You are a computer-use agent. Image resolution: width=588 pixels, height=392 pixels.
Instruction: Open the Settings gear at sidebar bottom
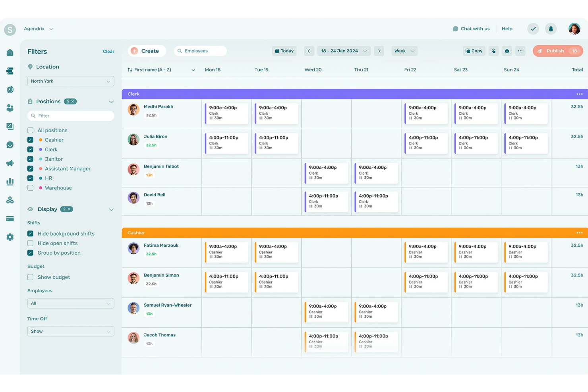[x=10, y=237]
